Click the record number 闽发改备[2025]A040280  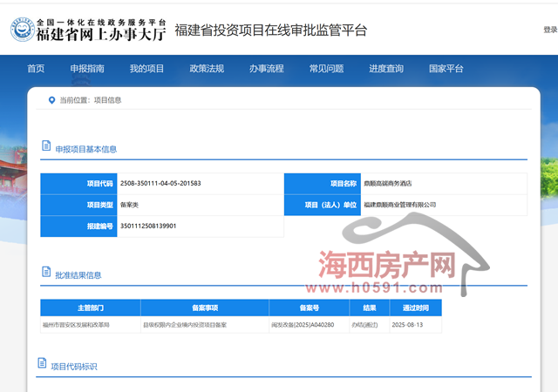303,325
